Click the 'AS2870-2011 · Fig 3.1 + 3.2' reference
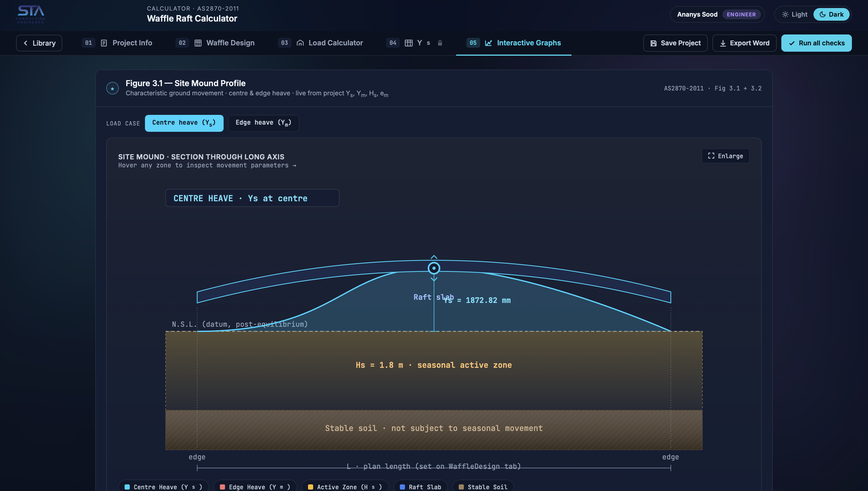The width and height of the screenshot is (868, 491). pyautogui.click(x=713, y=88)
